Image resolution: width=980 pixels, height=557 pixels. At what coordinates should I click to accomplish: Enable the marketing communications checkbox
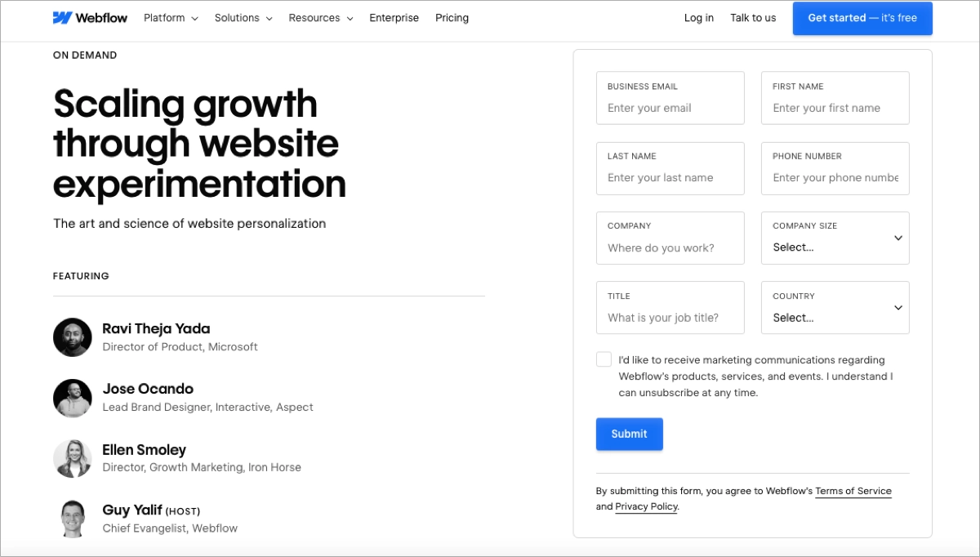604,359
